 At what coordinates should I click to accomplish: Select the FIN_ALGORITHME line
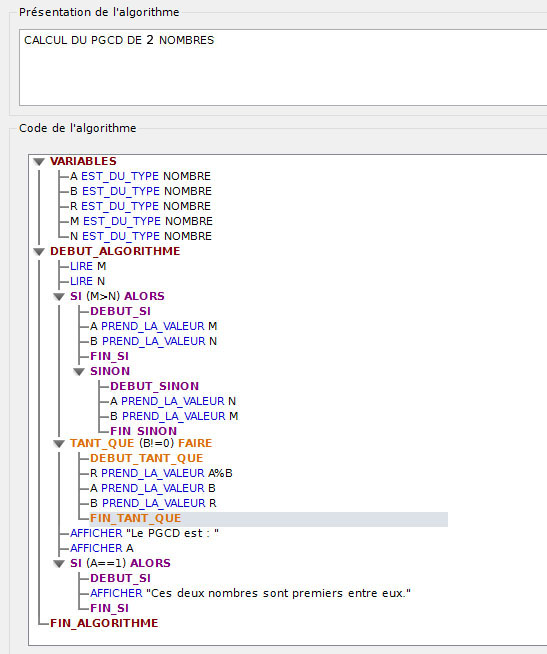(x=104, y=624)
